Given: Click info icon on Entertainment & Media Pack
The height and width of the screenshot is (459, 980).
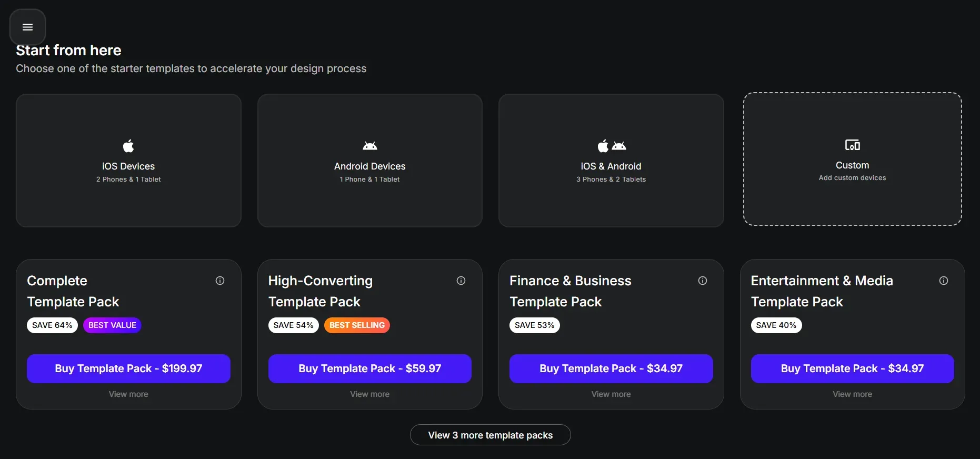Looking at the screenshot, I should click(x=944, y=281).
